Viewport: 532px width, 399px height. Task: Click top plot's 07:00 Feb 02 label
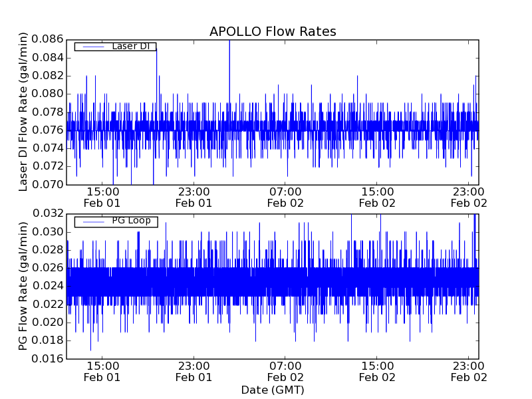285,198
